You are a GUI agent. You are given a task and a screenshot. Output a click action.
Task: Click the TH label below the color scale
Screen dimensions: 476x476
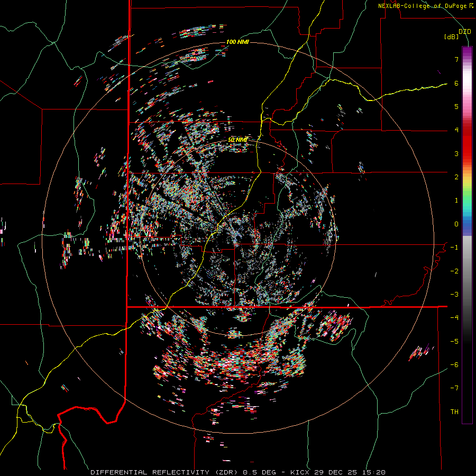coord(454,412)
